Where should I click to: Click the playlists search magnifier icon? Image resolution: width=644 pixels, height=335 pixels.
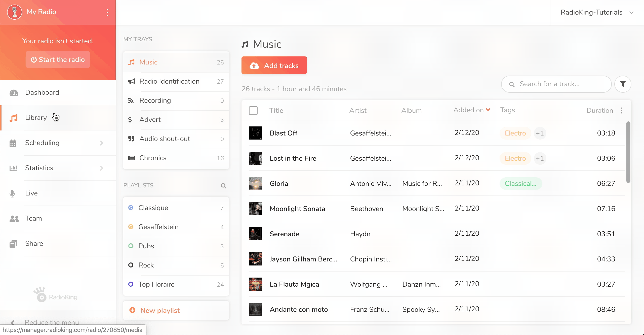(x=223, y=186)
